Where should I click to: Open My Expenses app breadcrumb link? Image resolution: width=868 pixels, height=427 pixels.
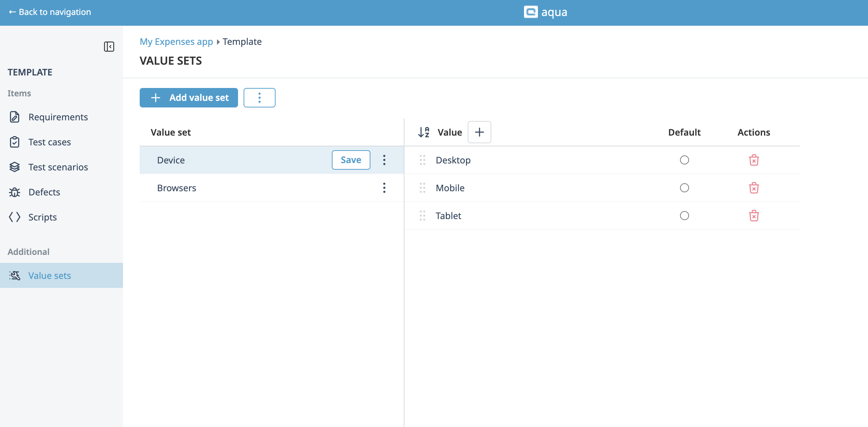pyautogui.click(x=176, y=42)
